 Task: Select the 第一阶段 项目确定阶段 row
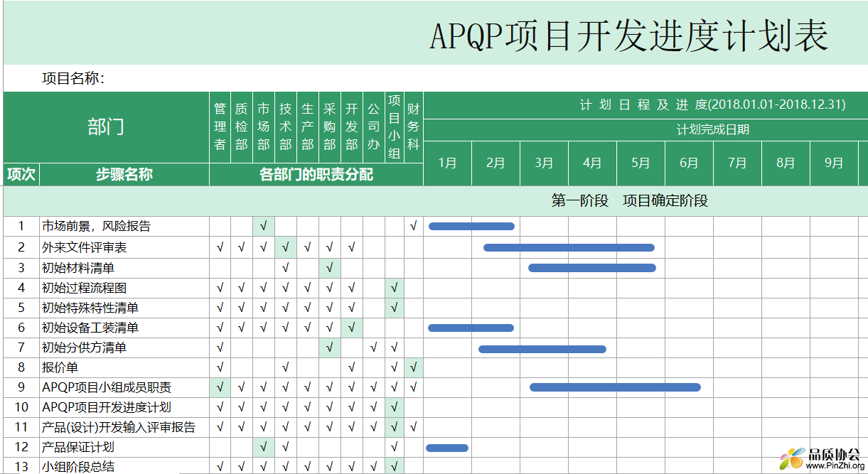point(436,201)
